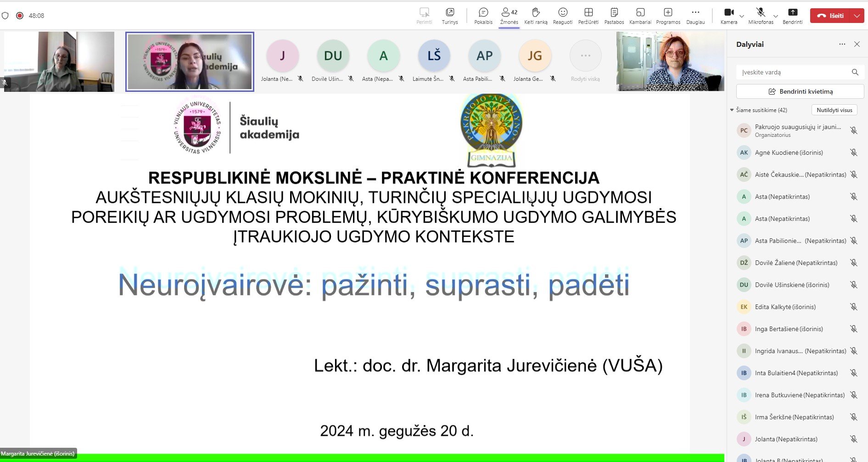Click the Įveskite vardą search field
868x462 pixels.
[x=793, y=72]
